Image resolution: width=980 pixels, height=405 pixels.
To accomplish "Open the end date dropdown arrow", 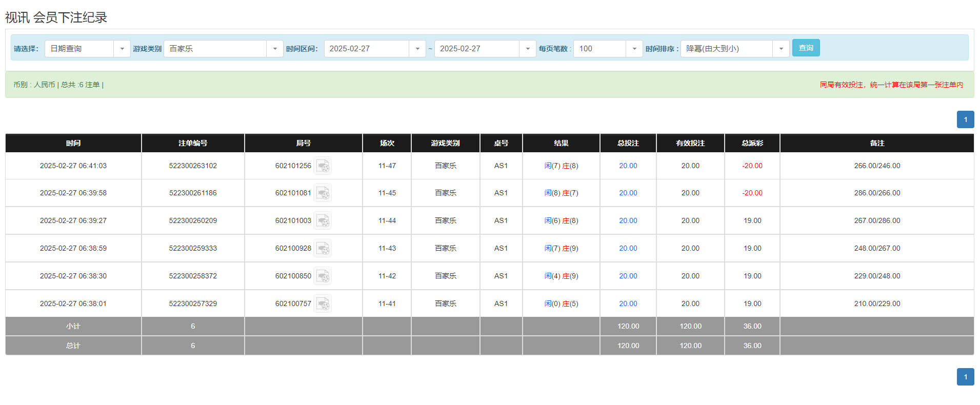I will pos(527,49).
